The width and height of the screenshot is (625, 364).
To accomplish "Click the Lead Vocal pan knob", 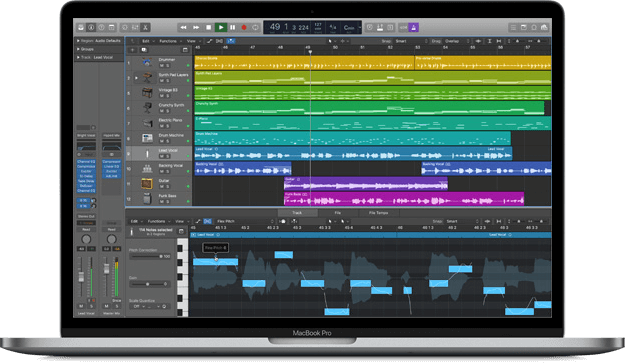I will pos(86,239).
